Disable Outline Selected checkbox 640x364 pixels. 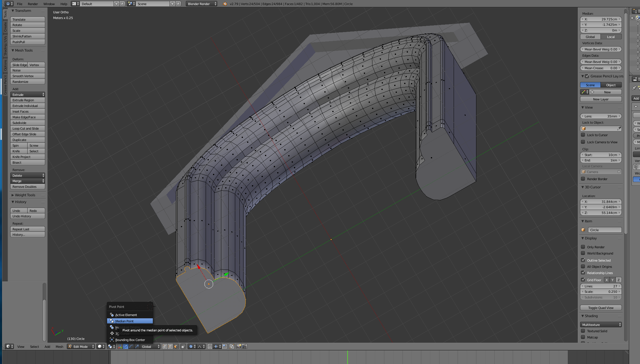click(x=583, y=260)
